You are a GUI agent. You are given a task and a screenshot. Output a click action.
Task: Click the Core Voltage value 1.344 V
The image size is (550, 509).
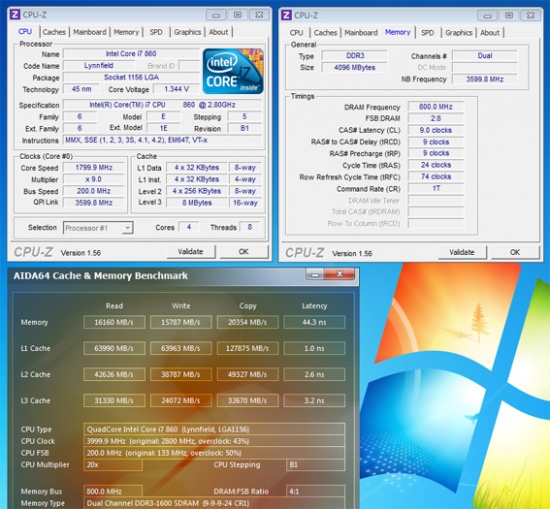[x=176, y=89]
